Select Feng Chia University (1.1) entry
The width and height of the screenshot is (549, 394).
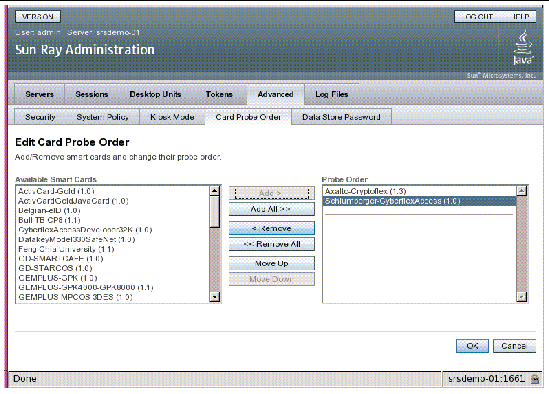113,249
